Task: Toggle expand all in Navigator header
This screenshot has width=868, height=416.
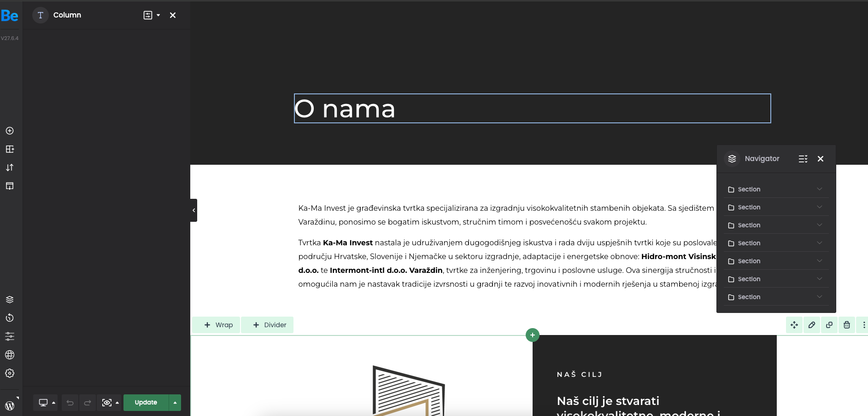Action: [803, 159]
